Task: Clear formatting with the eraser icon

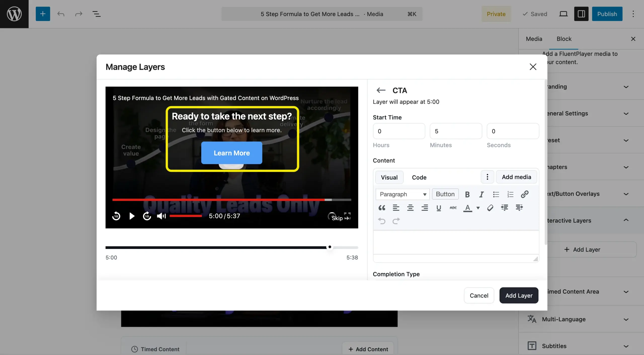Action: 490,208
